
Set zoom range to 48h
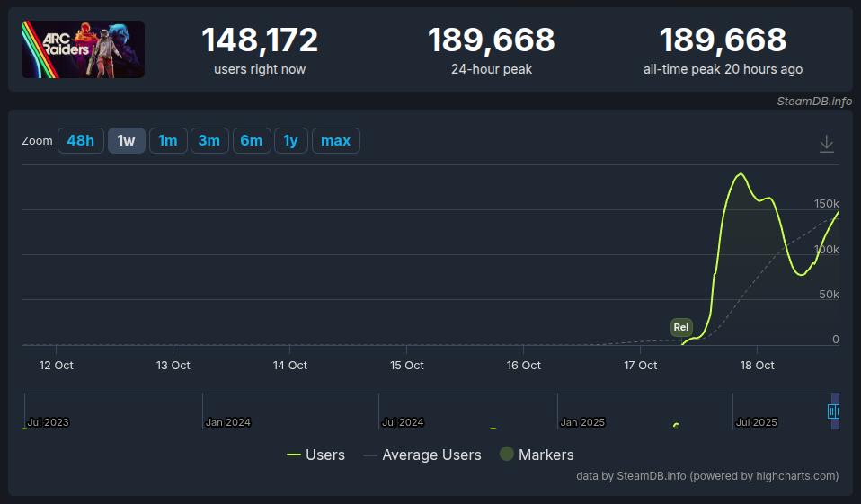(80, 140)
